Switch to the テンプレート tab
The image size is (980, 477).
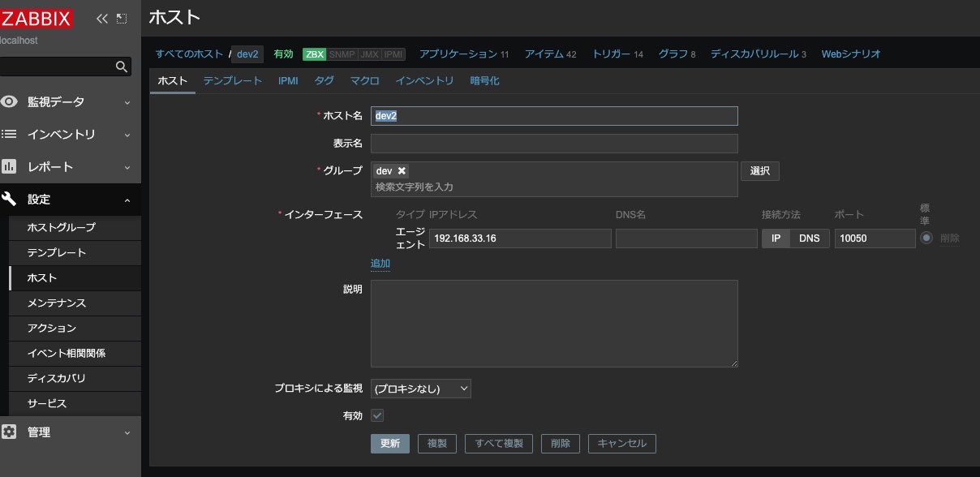[233, 80]
